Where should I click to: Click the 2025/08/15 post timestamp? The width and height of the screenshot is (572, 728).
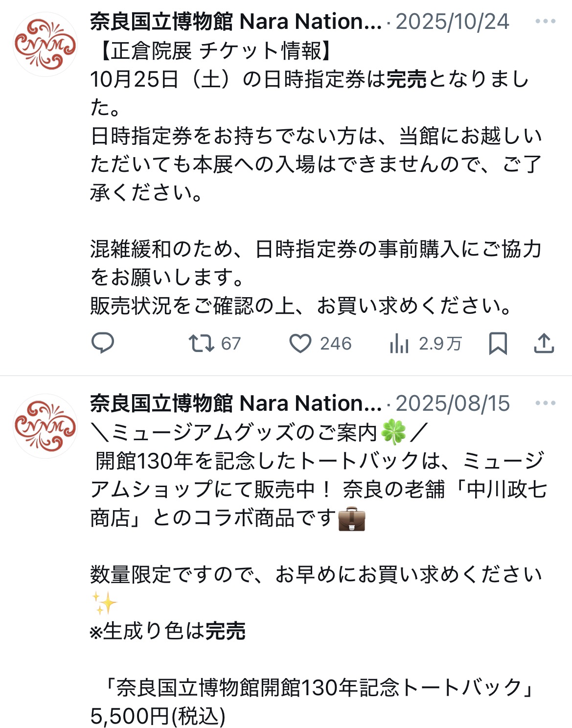(453, 403)
